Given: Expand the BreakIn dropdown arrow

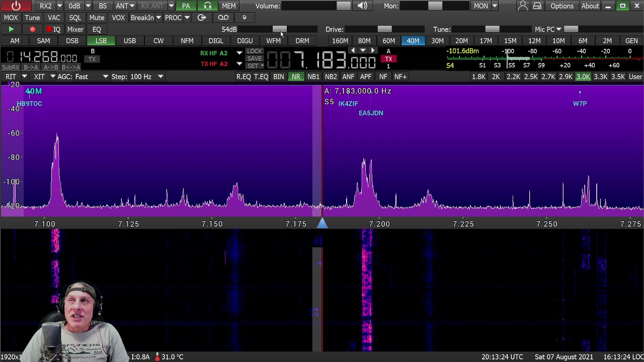Looking at the screenshot, I should click(158, 18).
